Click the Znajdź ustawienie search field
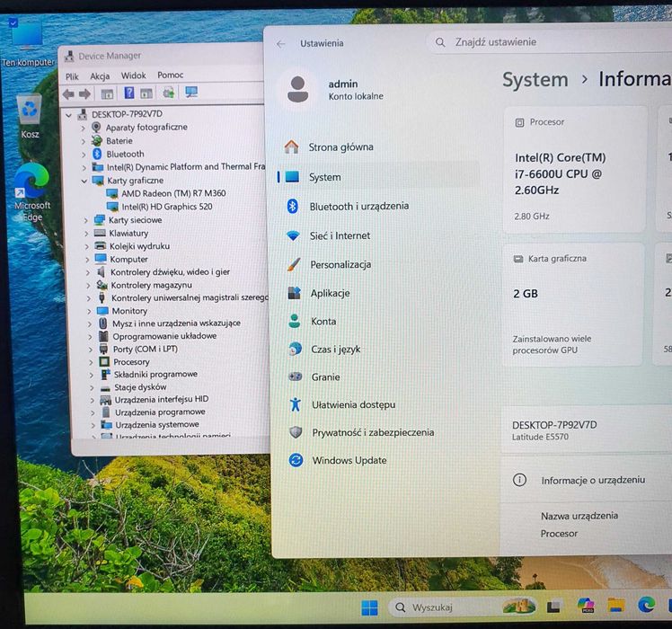 click(x=550, y=42)
